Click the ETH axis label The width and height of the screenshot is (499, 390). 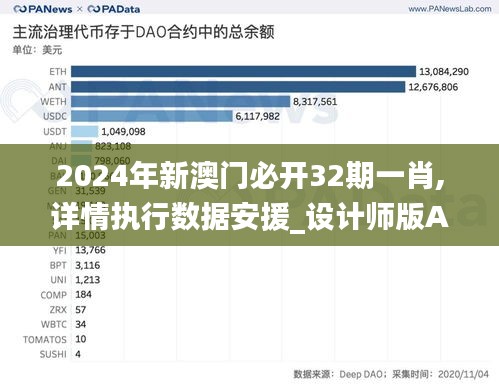coord(58,72)
